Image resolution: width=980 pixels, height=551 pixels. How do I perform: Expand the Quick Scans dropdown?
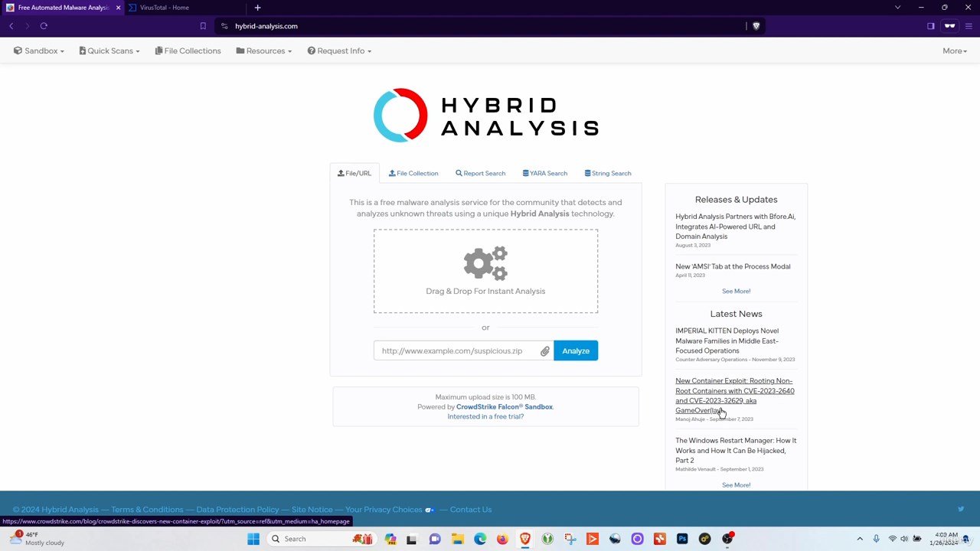(109, 51)
